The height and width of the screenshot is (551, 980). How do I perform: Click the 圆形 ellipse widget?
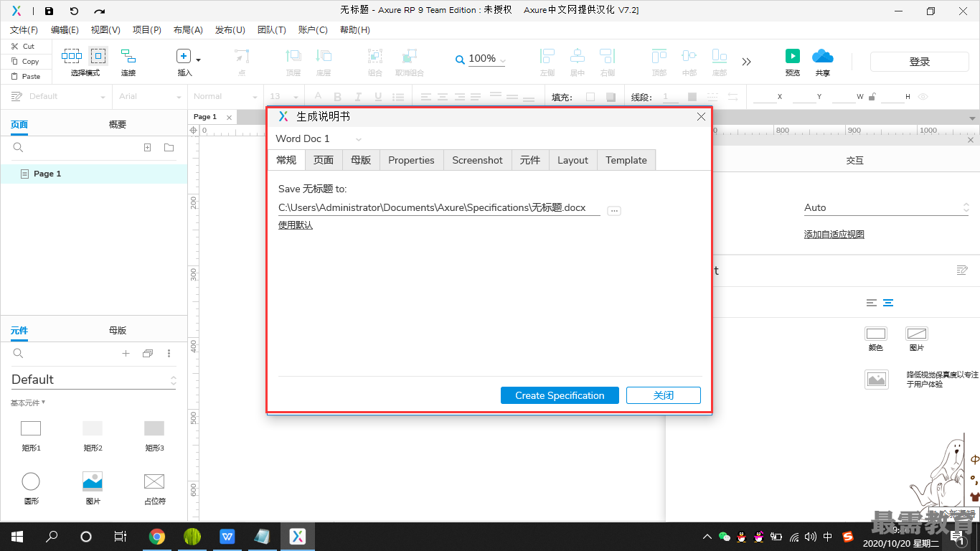point(31,481)
